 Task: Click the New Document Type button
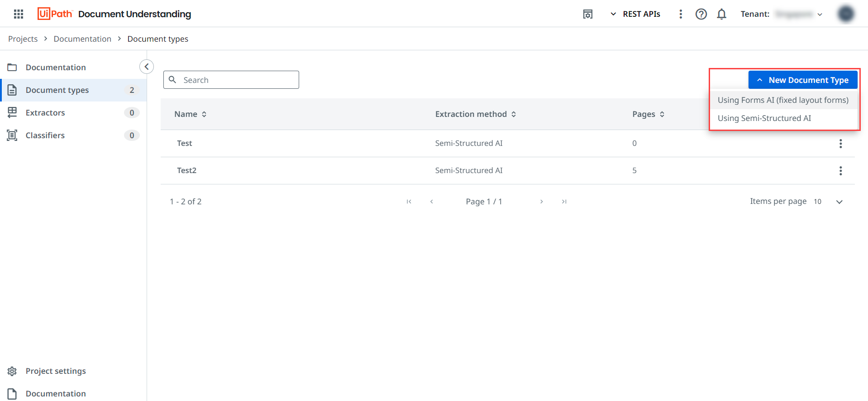coord(803,80)
